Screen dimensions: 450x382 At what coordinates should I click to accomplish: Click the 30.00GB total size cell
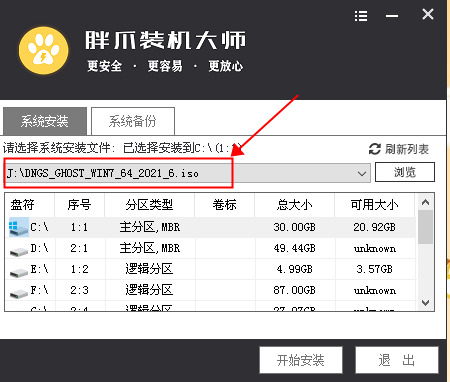coord(294,227)
